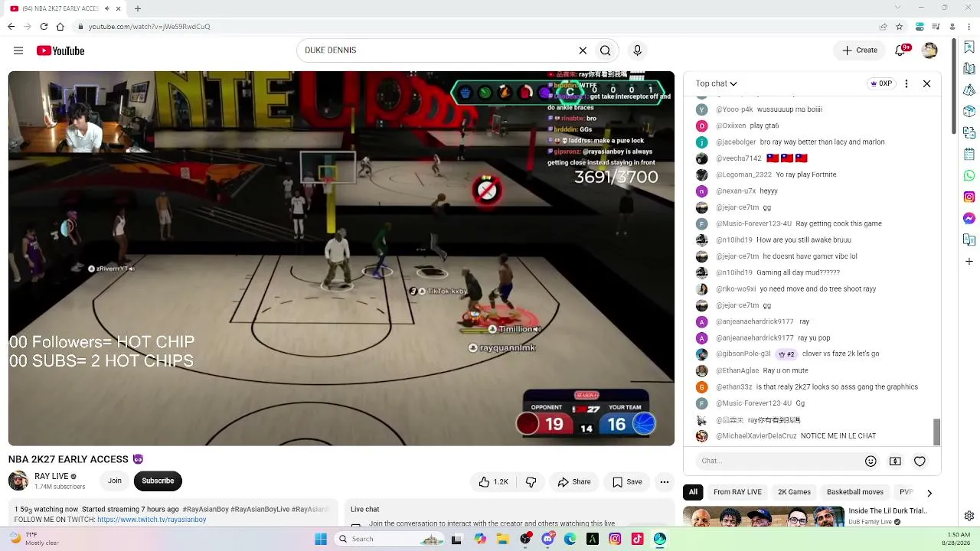Open OBS Studio from the taskbar
This screenshot has height=551, width=980.
coord(525,539)
